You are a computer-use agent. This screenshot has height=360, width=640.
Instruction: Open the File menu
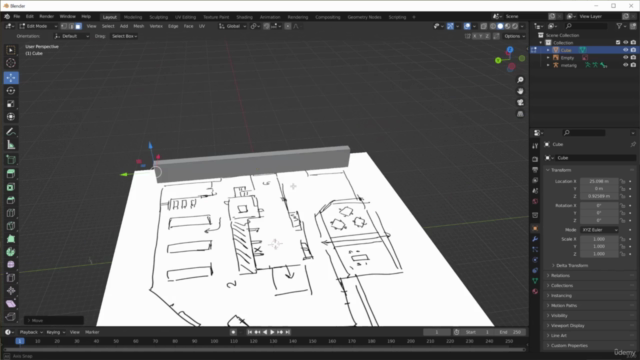[x=17, y=17]
